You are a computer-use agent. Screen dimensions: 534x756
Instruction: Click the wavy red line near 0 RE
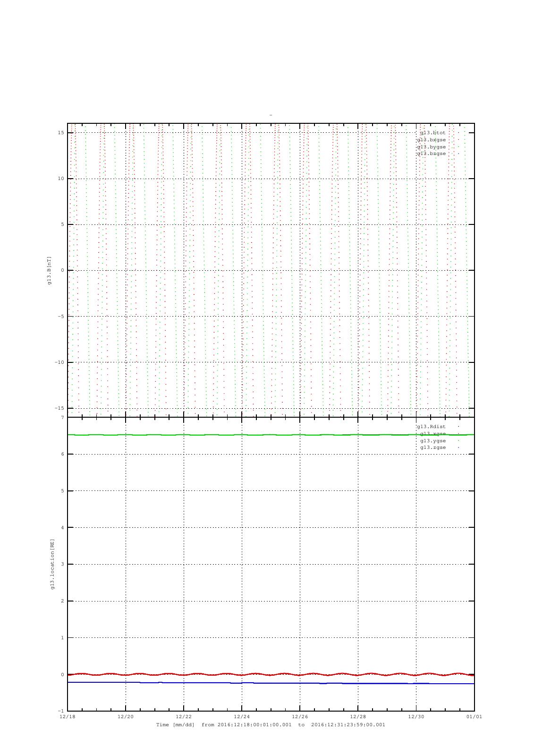click(271, 674)
